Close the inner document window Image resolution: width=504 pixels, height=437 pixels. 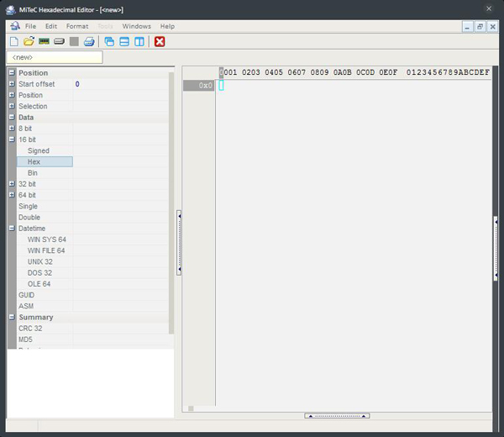tap(492, 27)
